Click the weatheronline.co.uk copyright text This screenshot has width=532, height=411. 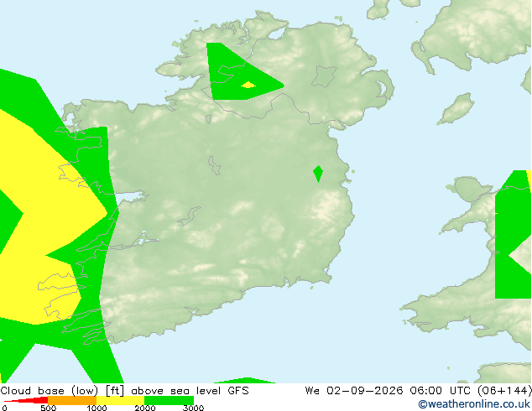coord(474,404)
